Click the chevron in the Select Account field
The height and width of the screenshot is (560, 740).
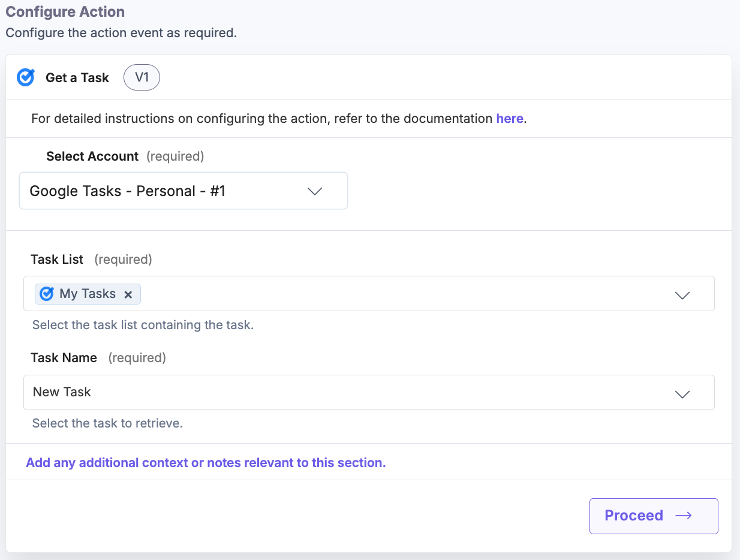(x=314, y=191)
